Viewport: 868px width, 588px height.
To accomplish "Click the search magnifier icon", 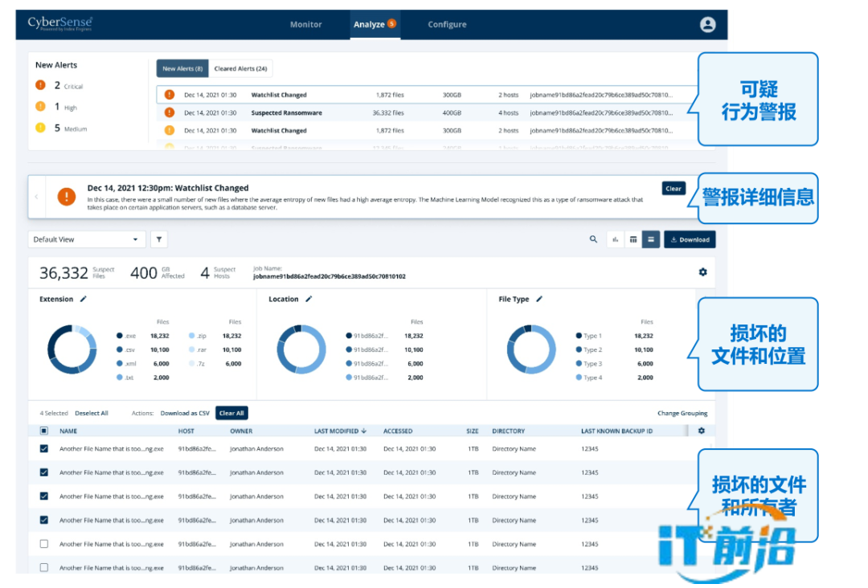I will pos(594,239).
